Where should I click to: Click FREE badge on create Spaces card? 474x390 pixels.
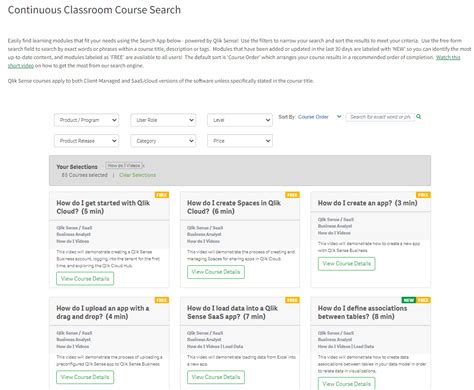[x=292, y=195]
